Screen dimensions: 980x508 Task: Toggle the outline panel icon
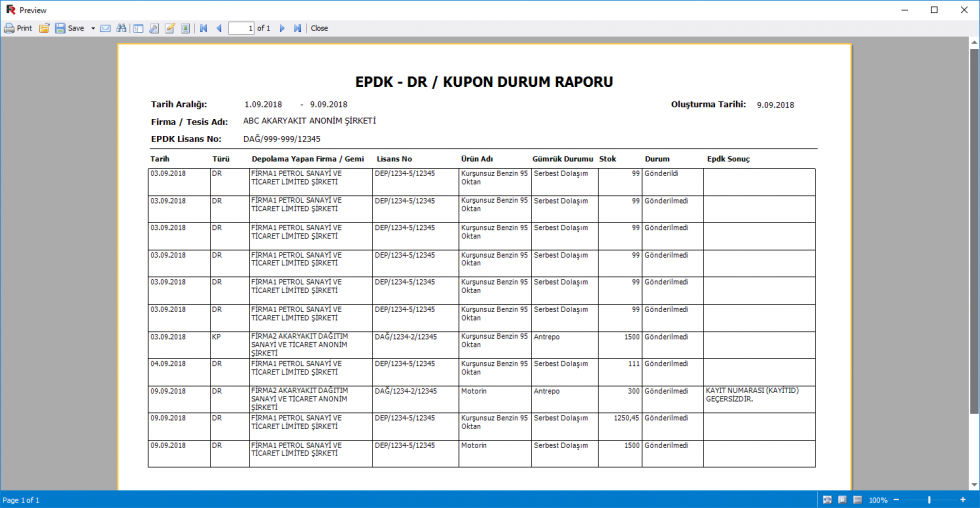[139, 28]
